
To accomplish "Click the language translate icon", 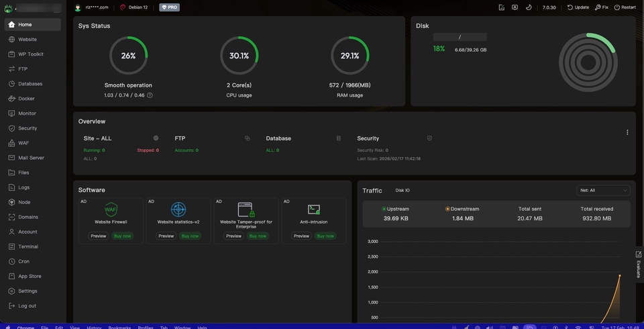I will (515, 7).
